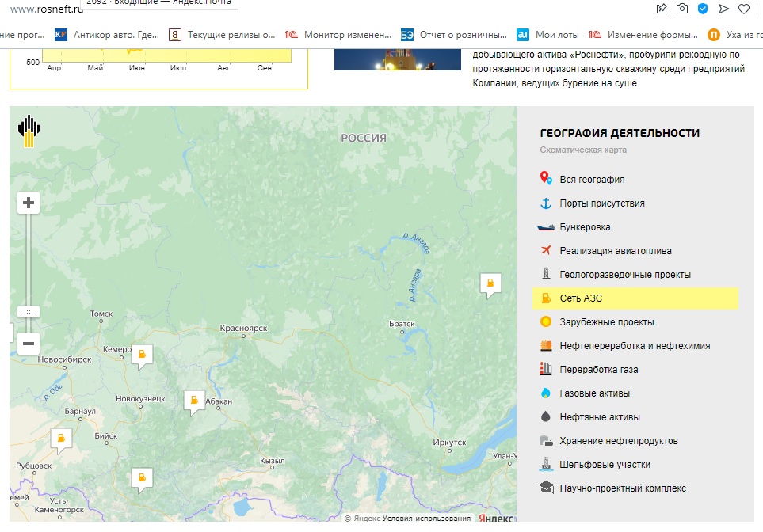
Task: Click the graduation cap science icon
Action: point(546,487)
